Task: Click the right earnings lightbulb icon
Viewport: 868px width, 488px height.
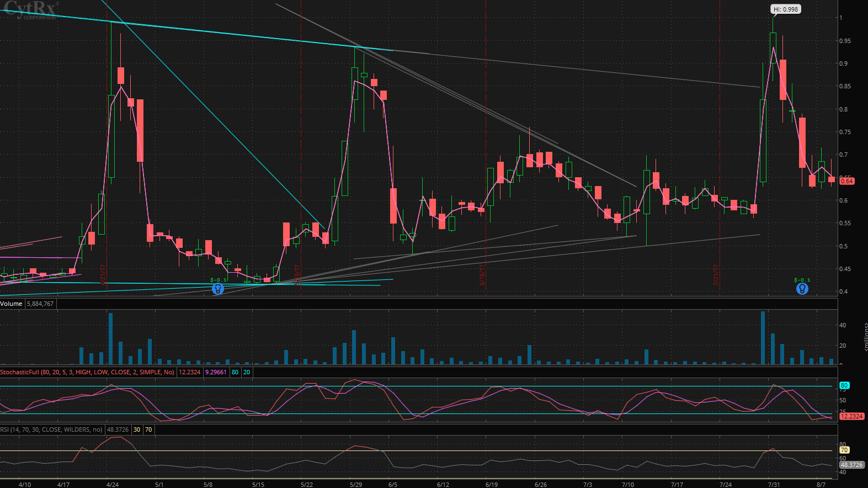Action: tap(802, 289)
